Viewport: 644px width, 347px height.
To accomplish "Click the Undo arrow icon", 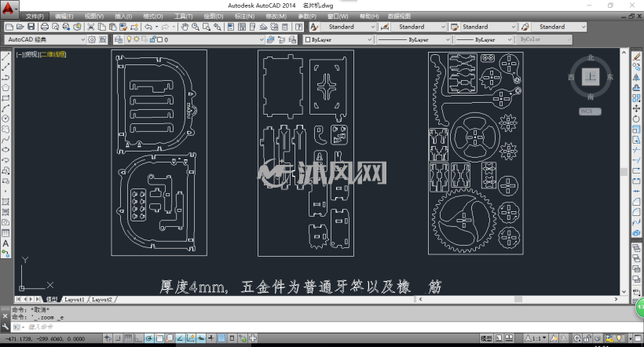I will 148,27.
